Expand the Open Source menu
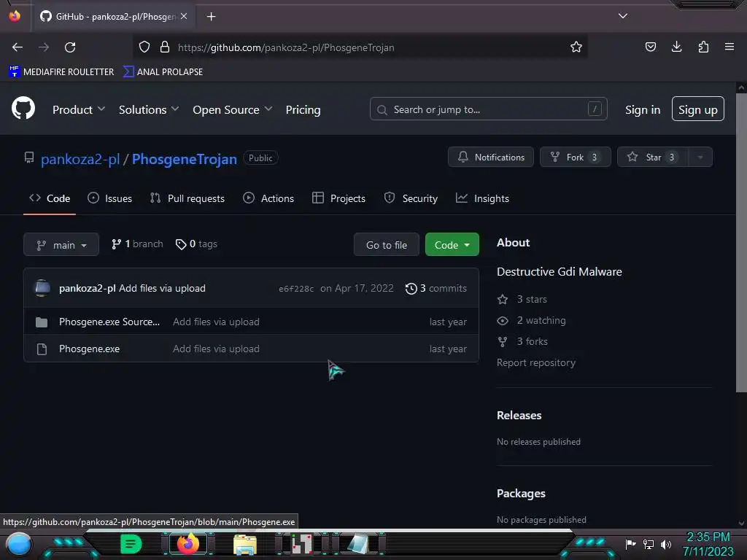 click(233, 109)
